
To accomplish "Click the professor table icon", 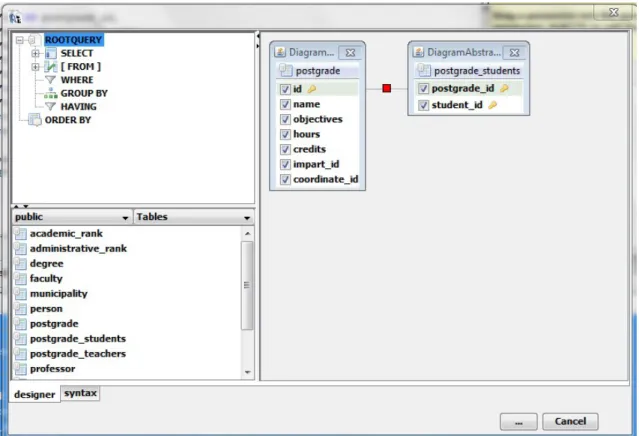I will 20,369.
